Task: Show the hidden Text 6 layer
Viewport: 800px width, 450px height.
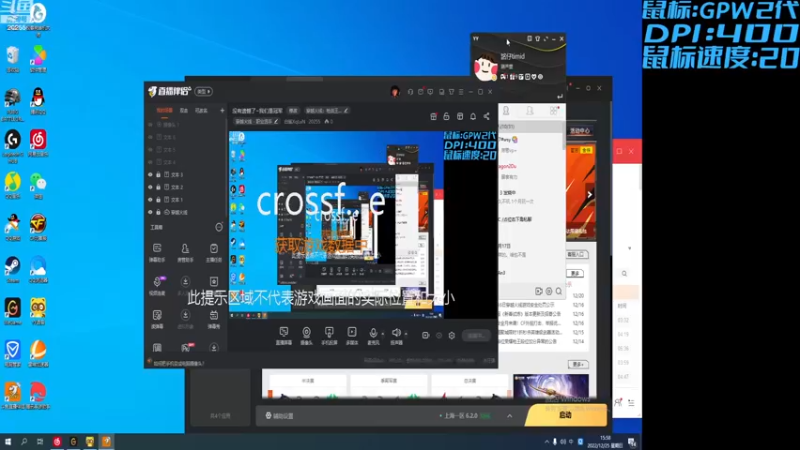Action: click(150, 137)
